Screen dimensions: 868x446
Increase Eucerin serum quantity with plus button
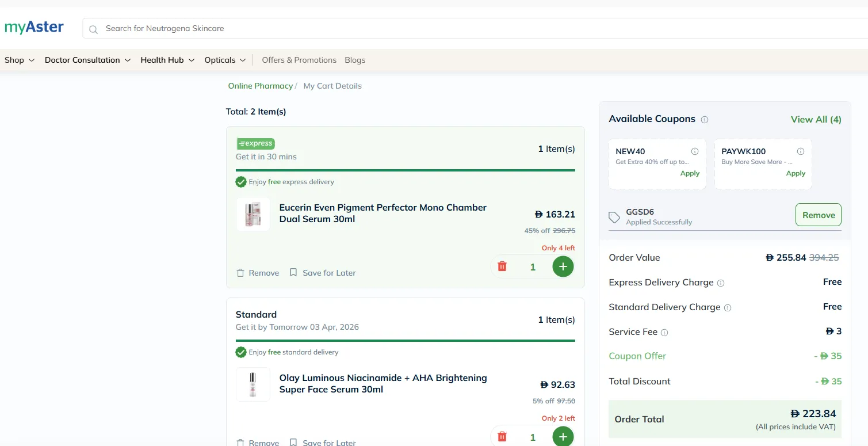coord(563,266)
